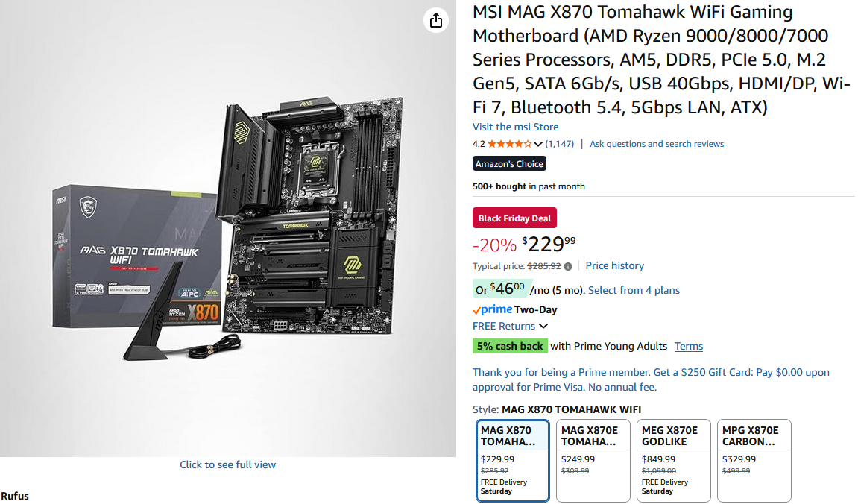Open the typical price info icon
This screenshot has width=858, height=504.
tap(568, 266)
